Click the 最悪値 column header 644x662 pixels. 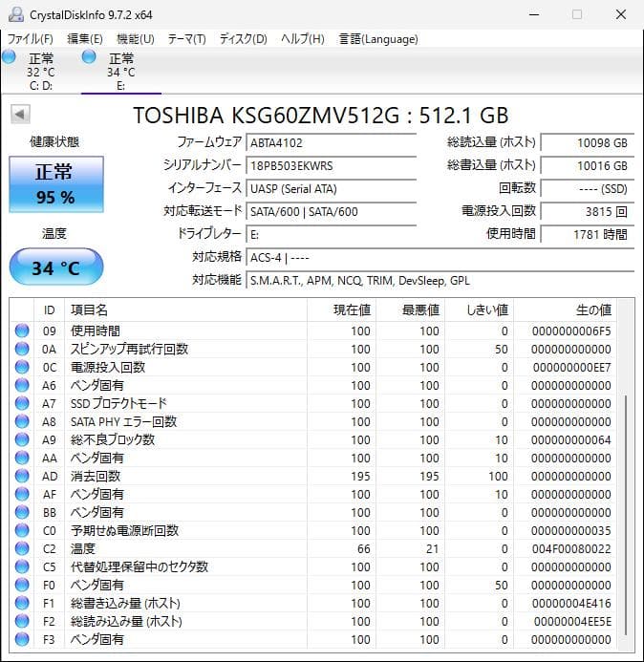[x=411, y=310]
